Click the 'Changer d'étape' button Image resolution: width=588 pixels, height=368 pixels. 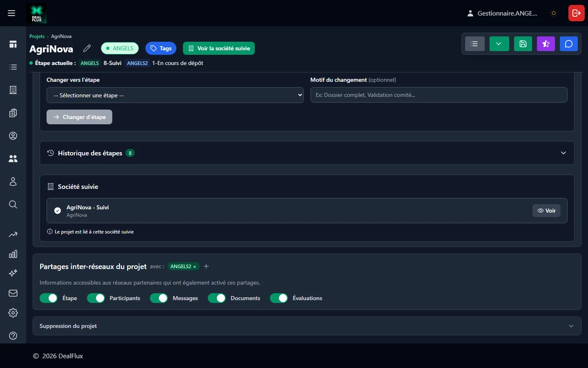(79, 117)
